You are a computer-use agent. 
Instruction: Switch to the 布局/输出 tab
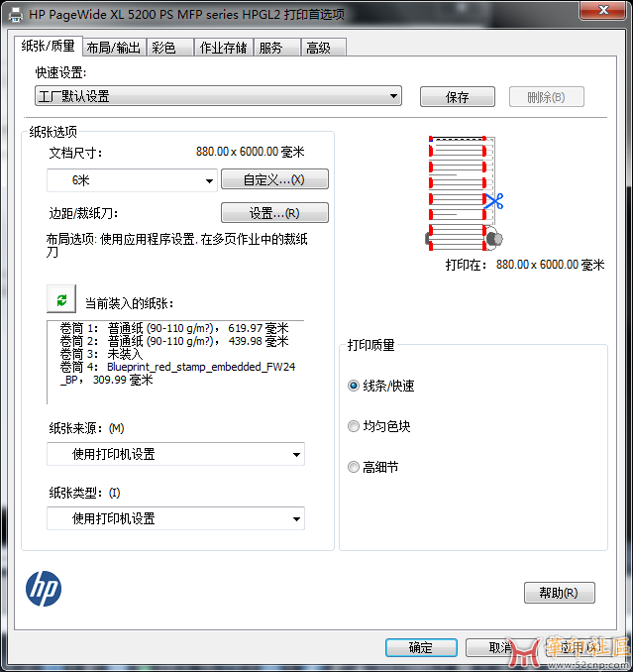(x=114, y=48)
